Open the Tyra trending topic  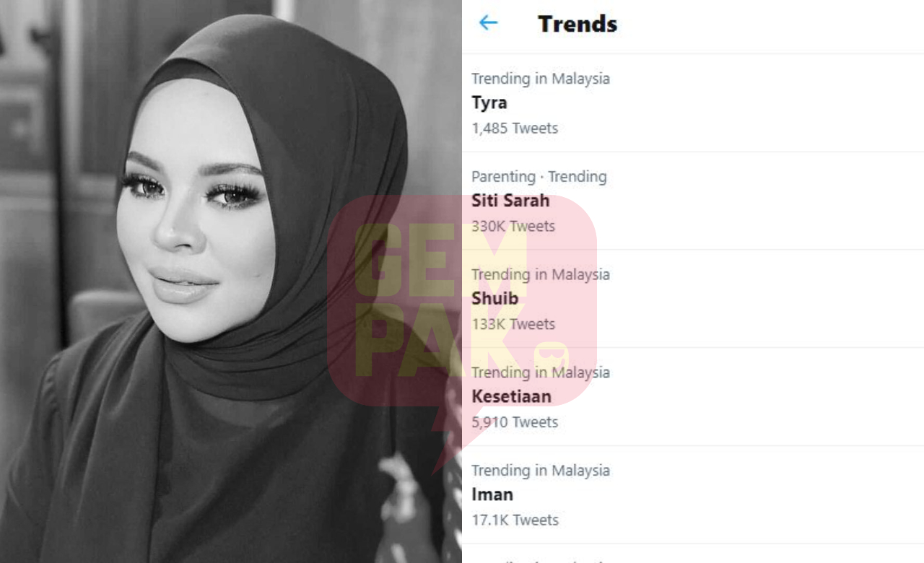pyautogui.click(x=693, y=103)
